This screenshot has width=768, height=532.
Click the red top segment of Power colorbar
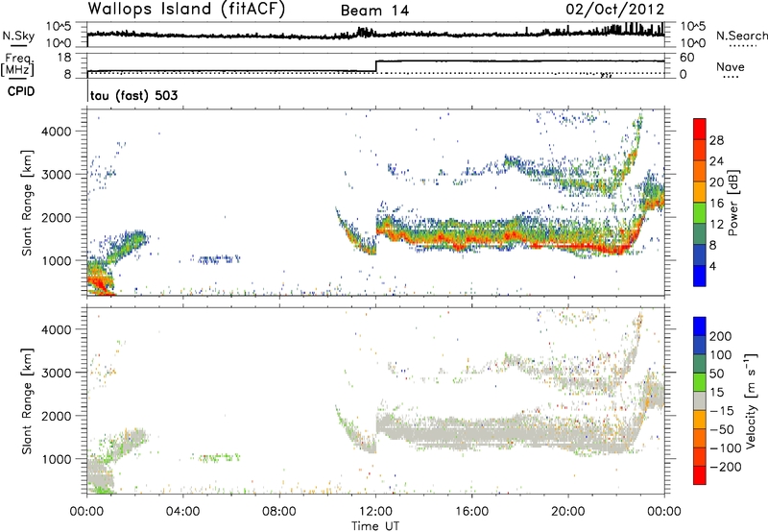click(700, 129)
